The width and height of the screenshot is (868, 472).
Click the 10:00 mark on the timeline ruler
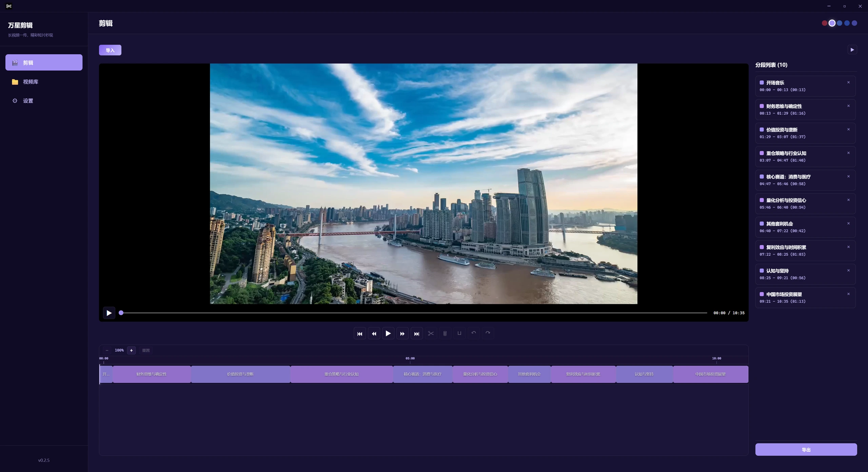716,358
